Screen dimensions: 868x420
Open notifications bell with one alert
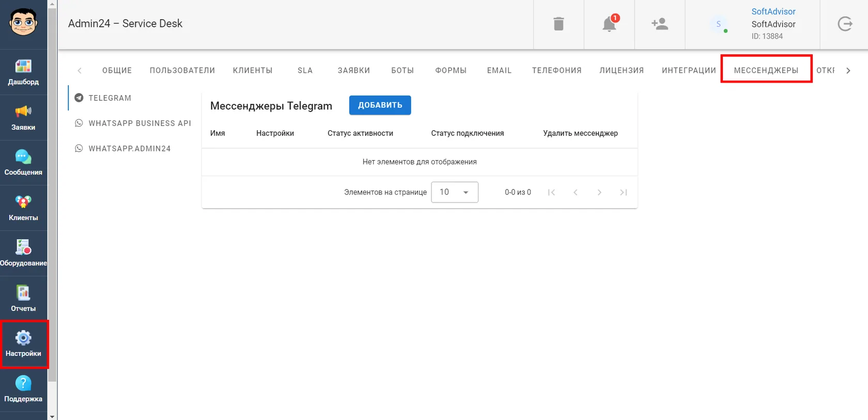coord(610,24)
